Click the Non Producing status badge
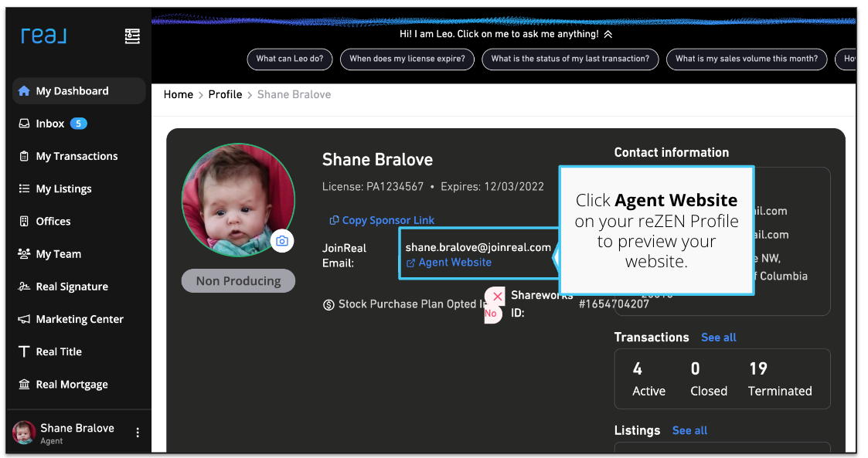868x458 pixels. coord(238,281)
